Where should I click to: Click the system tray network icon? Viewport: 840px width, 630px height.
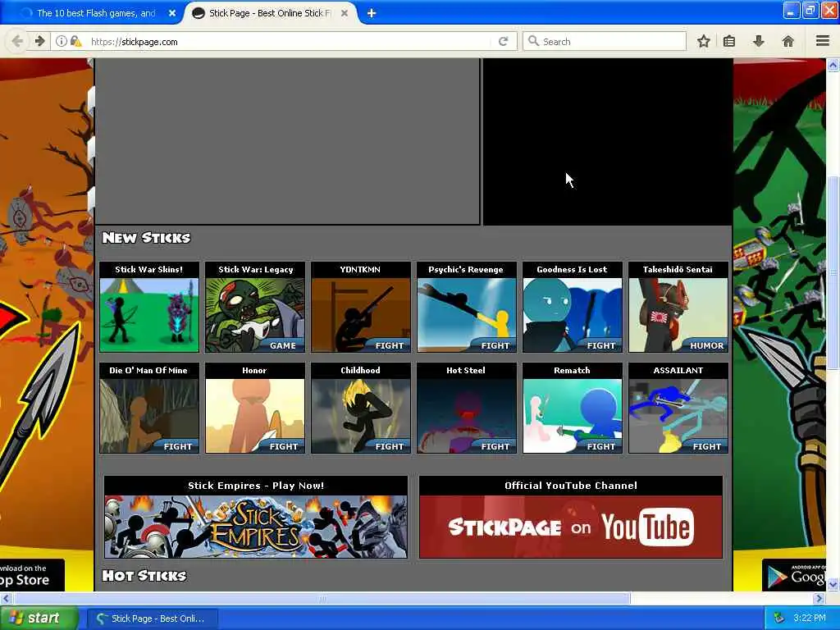click(x=779, y=619)
